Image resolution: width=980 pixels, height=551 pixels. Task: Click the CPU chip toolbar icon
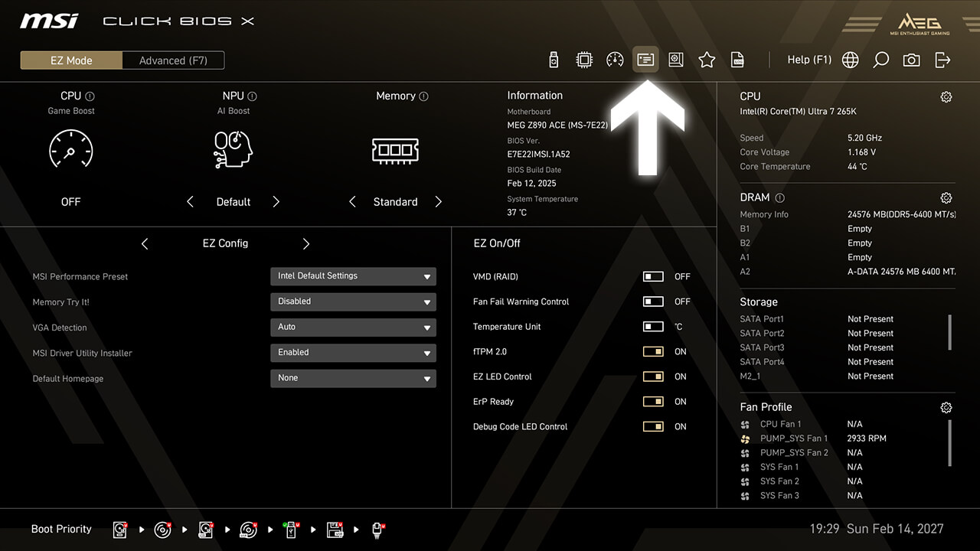tap(584, 60)
